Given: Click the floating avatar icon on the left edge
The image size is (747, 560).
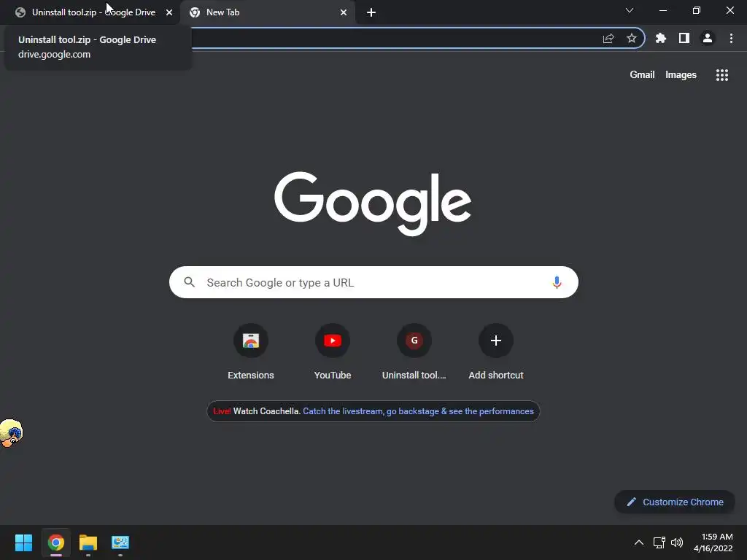Looking at the screenshot, I should pos(11,433).
